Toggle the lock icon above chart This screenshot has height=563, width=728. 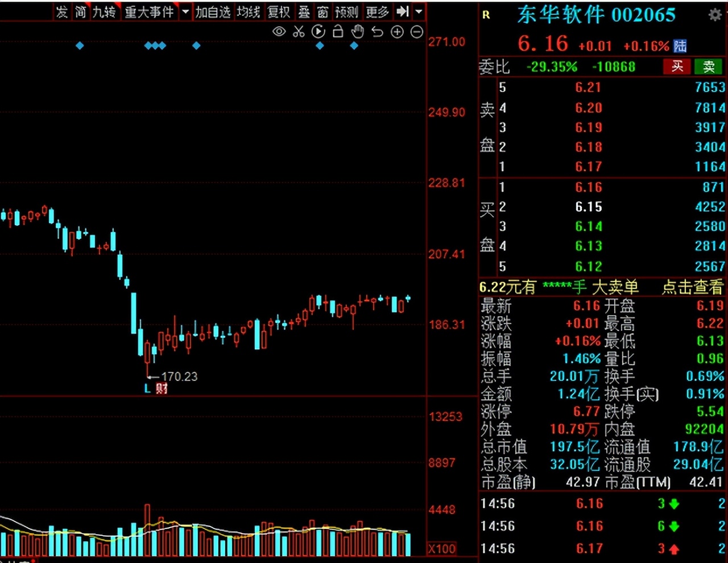click(x=338, y=31)
